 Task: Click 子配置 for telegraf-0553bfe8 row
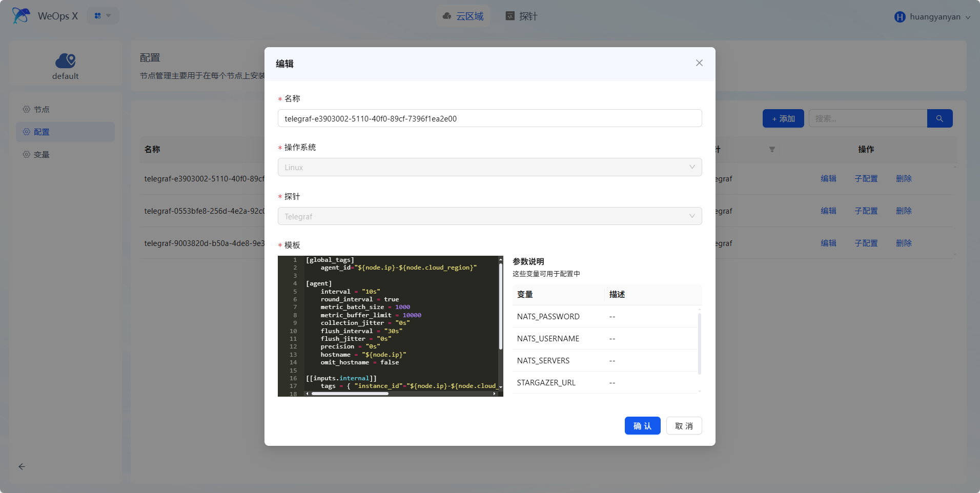point(866,211)
